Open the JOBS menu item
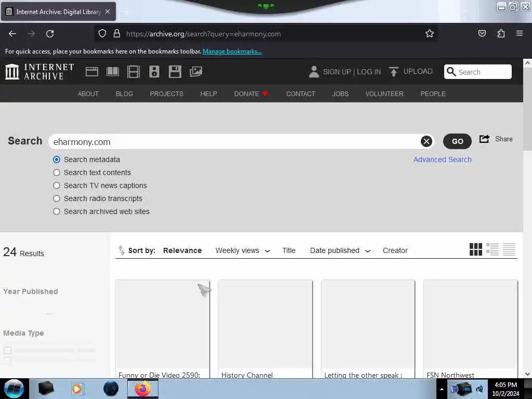532x399 pixels. [340, 94]
